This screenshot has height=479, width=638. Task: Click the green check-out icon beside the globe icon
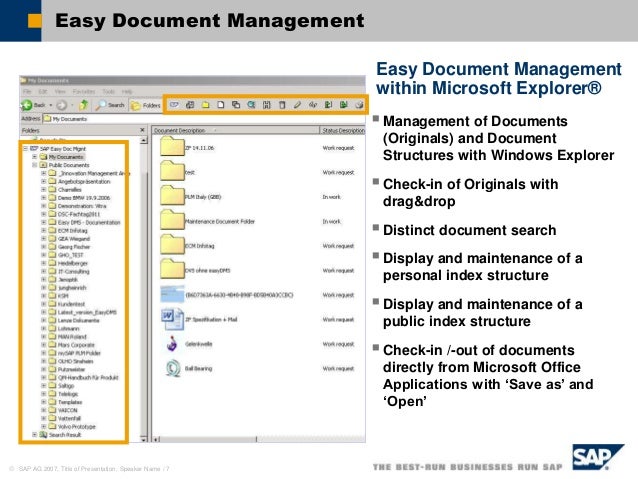click(x=343, y=105)
